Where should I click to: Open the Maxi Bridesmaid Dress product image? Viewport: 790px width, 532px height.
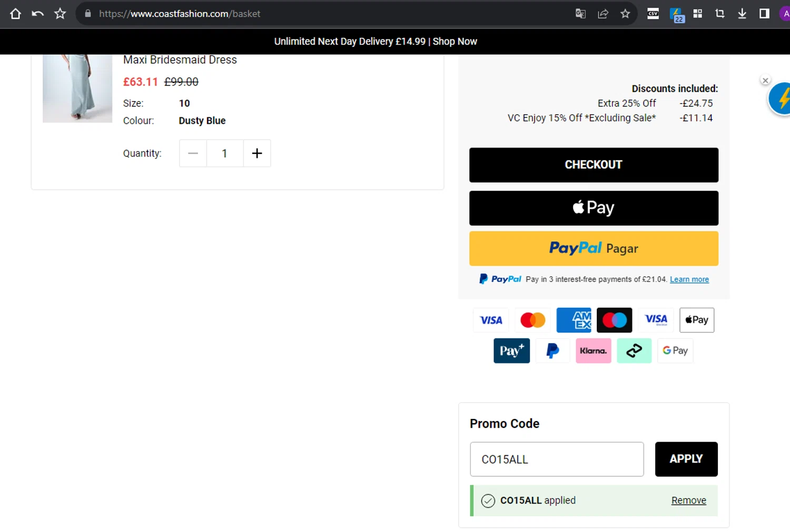[77, 88]
